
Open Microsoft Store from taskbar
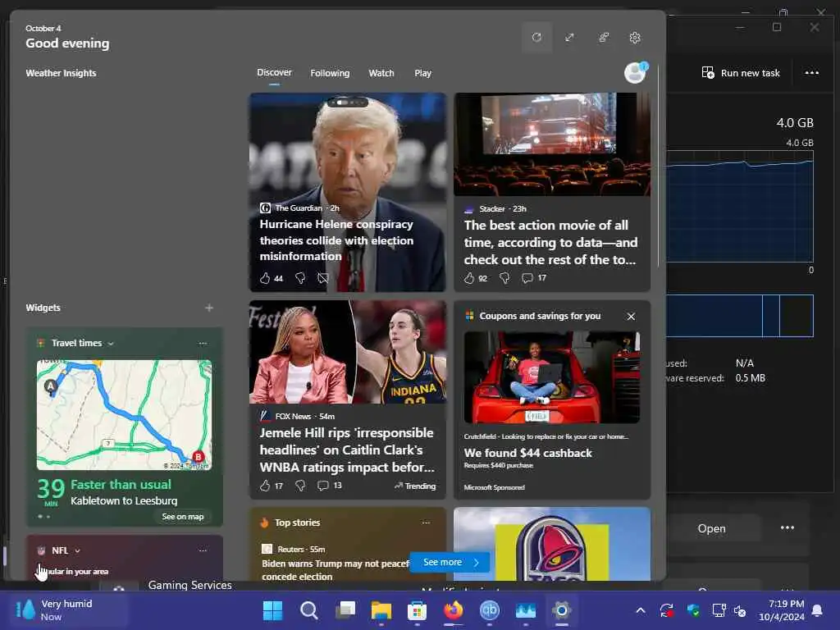(x=417, y=610)
